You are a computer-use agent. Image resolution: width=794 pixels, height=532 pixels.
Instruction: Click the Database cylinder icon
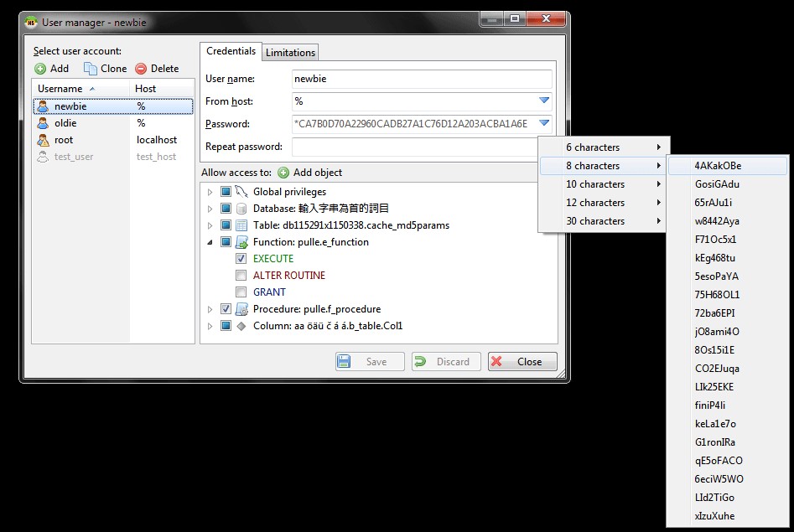(x=241, y=209)
